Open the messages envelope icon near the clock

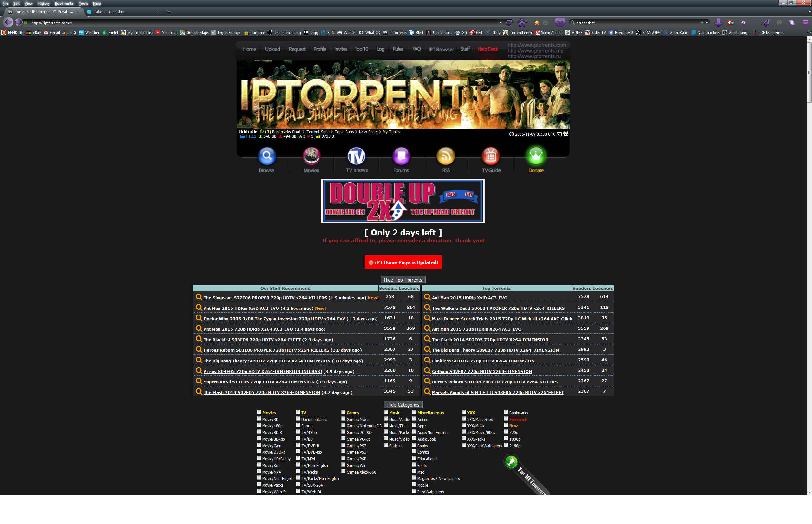coord(559,134)
